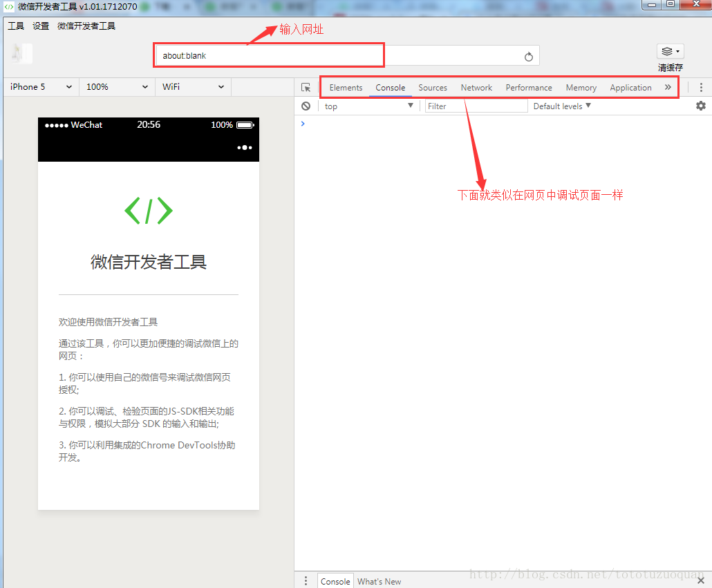
Task: Open the 工具 menu
Action: click(x=16, y=26)
